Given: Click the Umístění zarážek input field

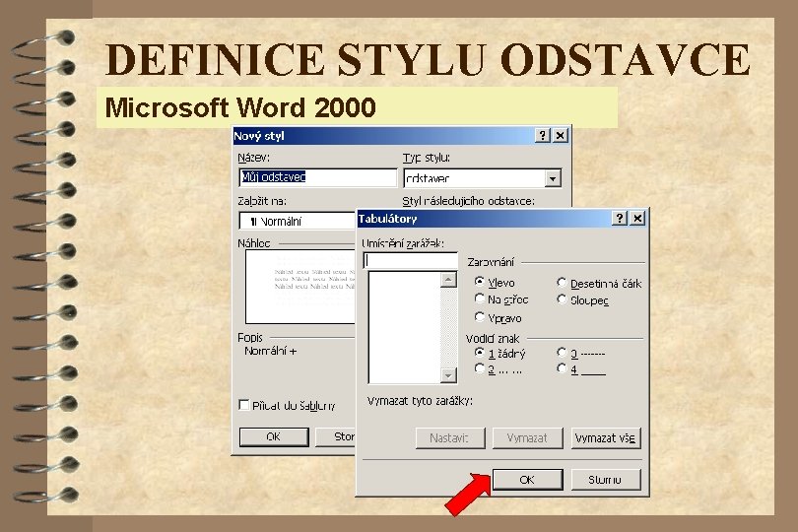Looking at the screenshot, I should click(x=410, y=261).
